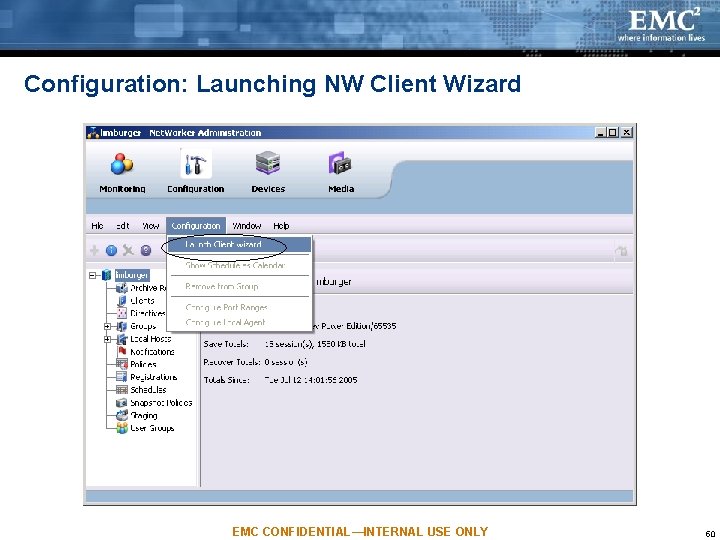Click the User Groups tree icon
The height and width of the screenshot is (540, 720).
[122, 428]
